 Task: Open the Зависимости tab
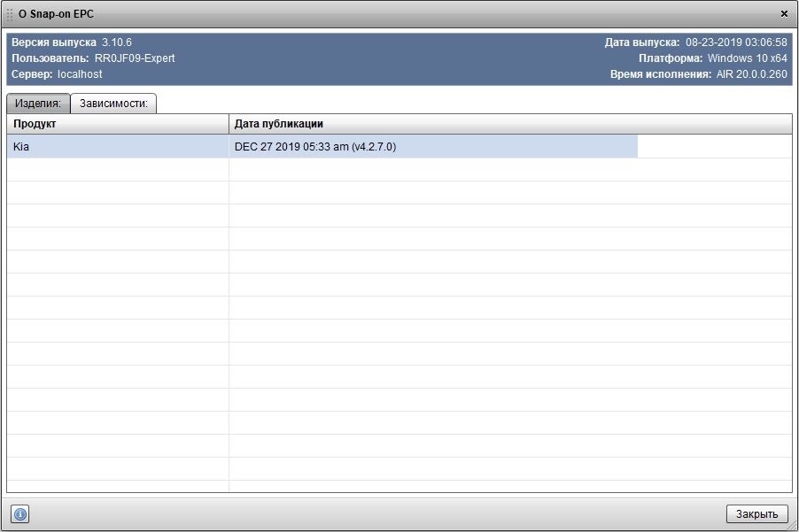click(113, 104)
